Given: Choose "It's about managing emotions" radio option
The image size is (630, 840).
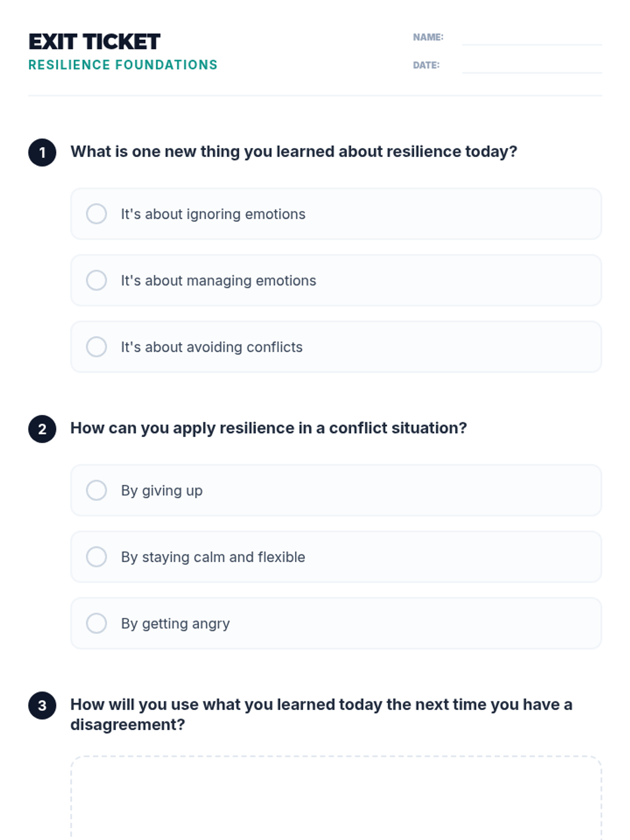Looking at the screenshot, I should click(97, 280).
